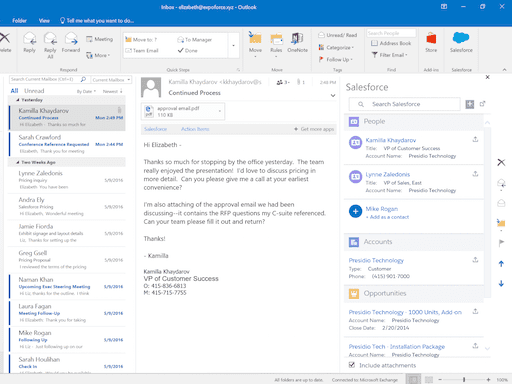The height and width of the screenshot is (384, 512).
Task: Click the Search Salesforce field
Action: (x=405, y=104)
